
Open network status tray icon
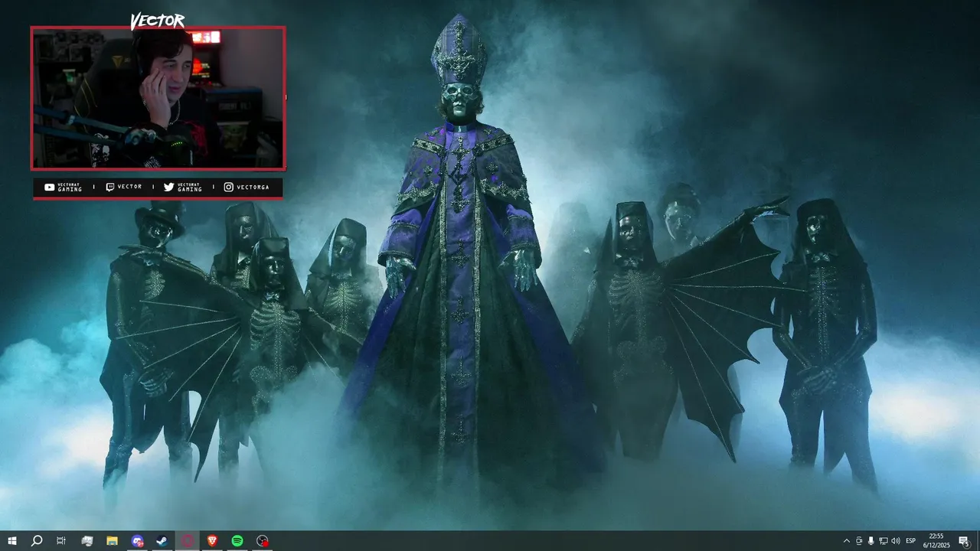click(x=884, y=541)
